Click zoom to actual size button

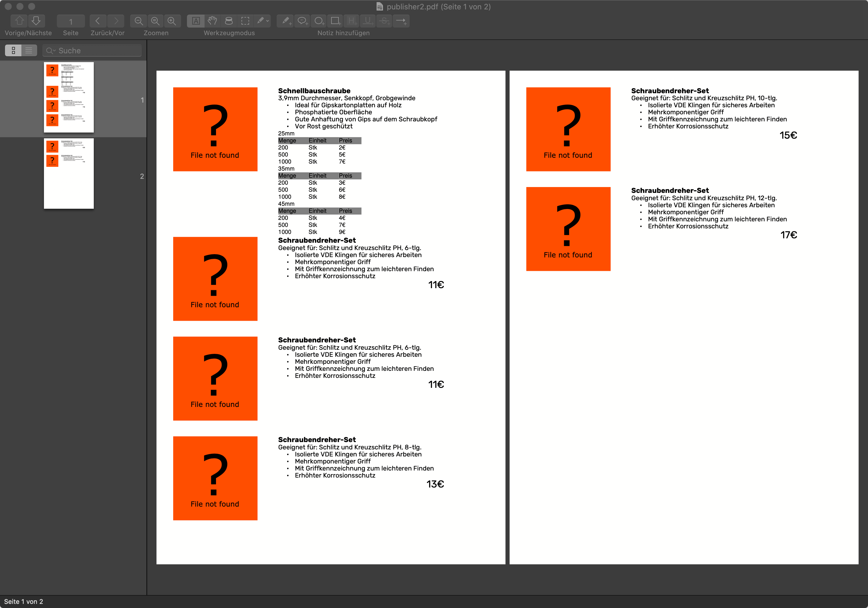pyautogui.click(x=155, y=21)
